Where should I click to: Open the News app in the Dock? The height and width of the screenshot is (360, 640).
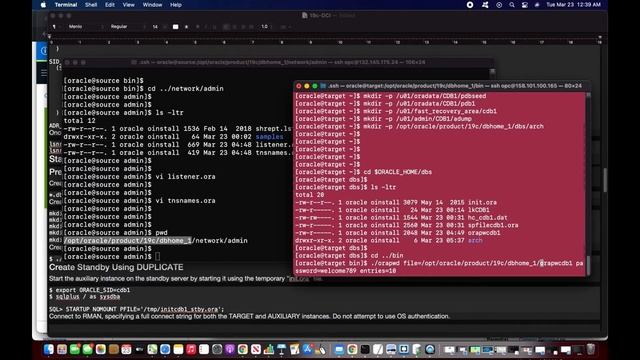click(x=256, y=349)
